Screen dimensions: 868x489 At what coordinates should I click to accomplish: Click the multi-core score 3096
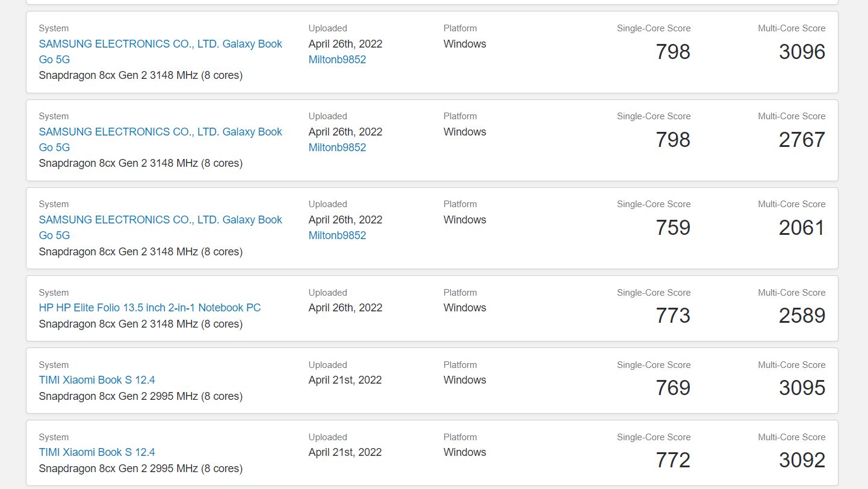[x=802, y=52]
